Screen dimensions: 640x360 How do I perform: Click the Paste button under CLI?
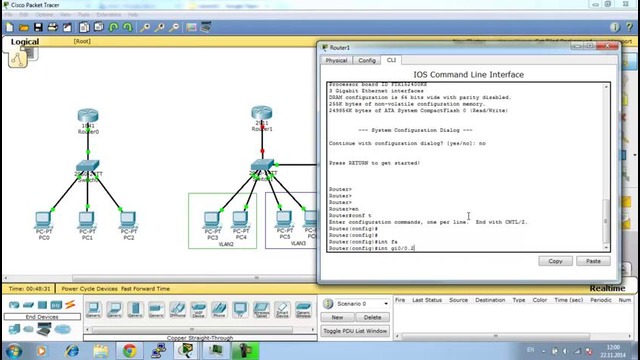[593, 261]
